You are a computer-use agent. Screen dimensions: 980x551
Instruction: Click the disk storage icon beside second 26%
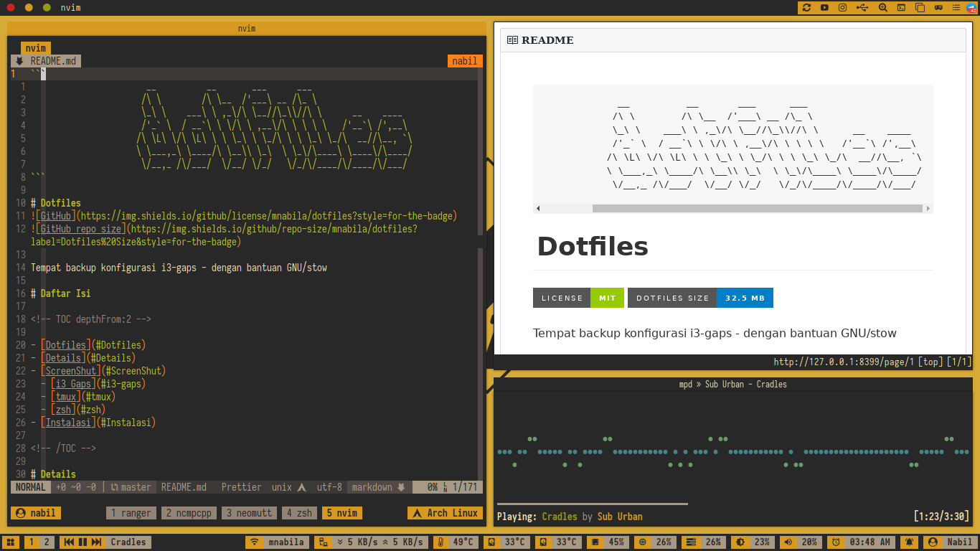[x=690, y=542]
